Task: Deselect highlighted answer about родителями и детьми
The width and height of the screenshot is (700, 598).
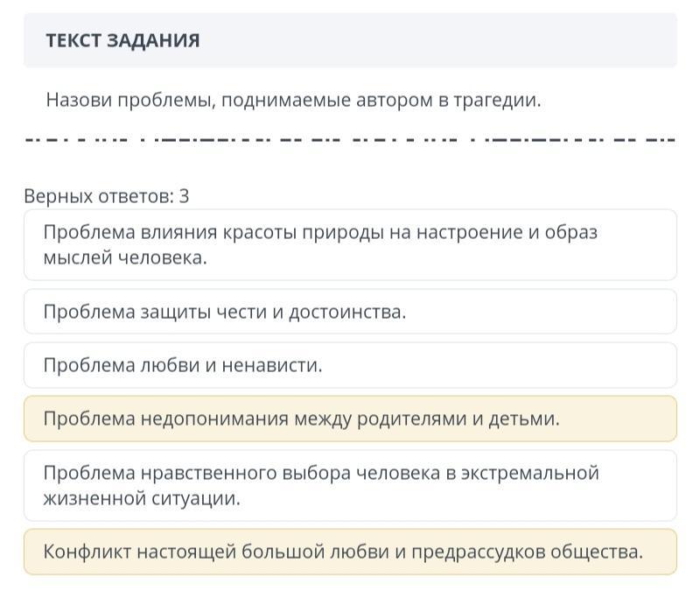Action: tap(350, 419)
